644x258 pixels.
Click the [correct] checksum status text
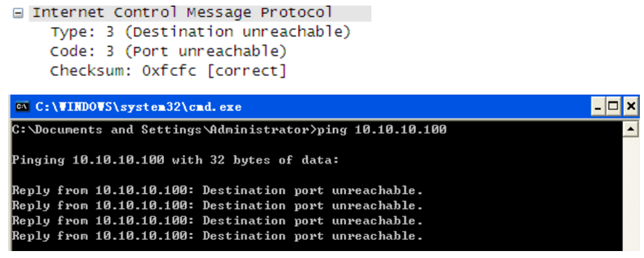tap(246, 71)
